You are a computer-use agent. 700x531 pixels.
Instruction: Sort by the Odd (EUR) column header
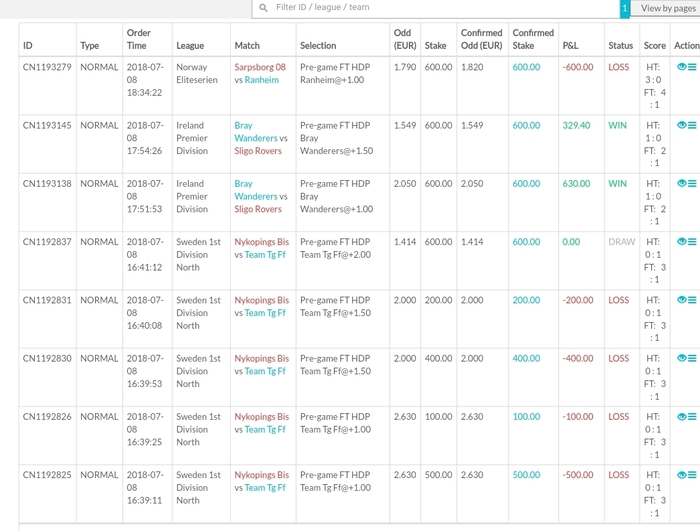[x=405, y=39]
